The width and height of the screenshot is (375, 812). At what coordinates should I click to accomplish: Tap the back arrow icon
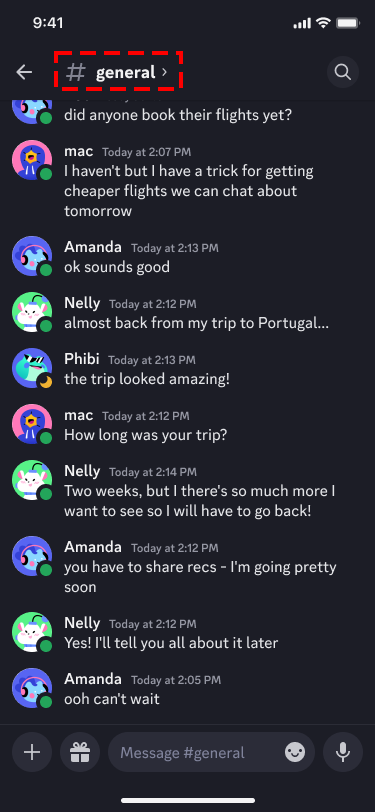(24, 72)
